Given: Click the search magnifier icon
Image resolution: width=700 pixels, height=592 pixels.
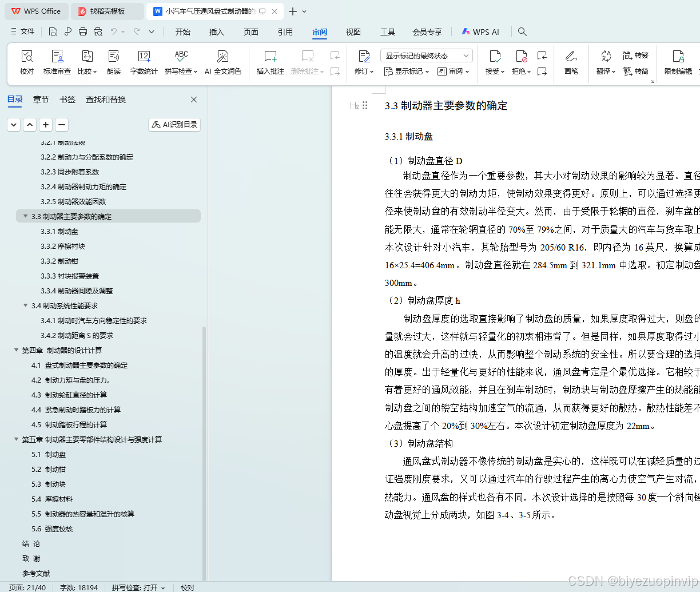Looking at the screenshot, I should (x=522, y=31).
